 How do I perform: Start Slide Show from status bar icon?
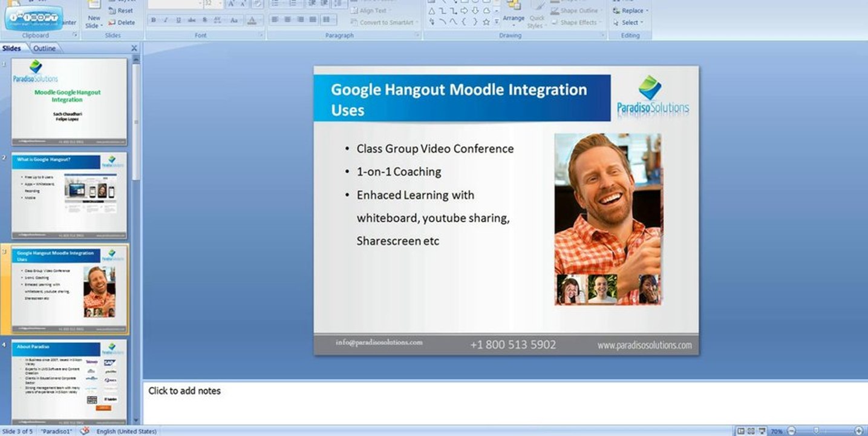[761, 431]
